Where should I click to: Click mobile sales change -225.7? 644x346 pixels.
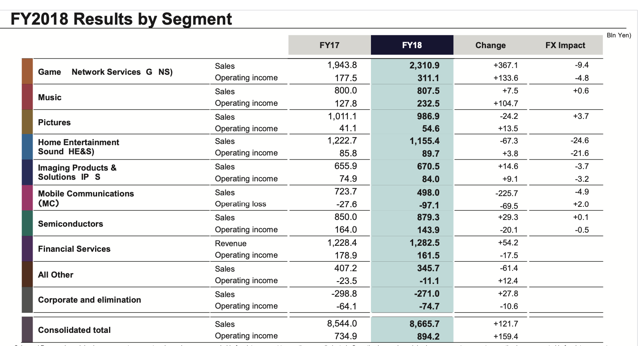coord(507,193)
